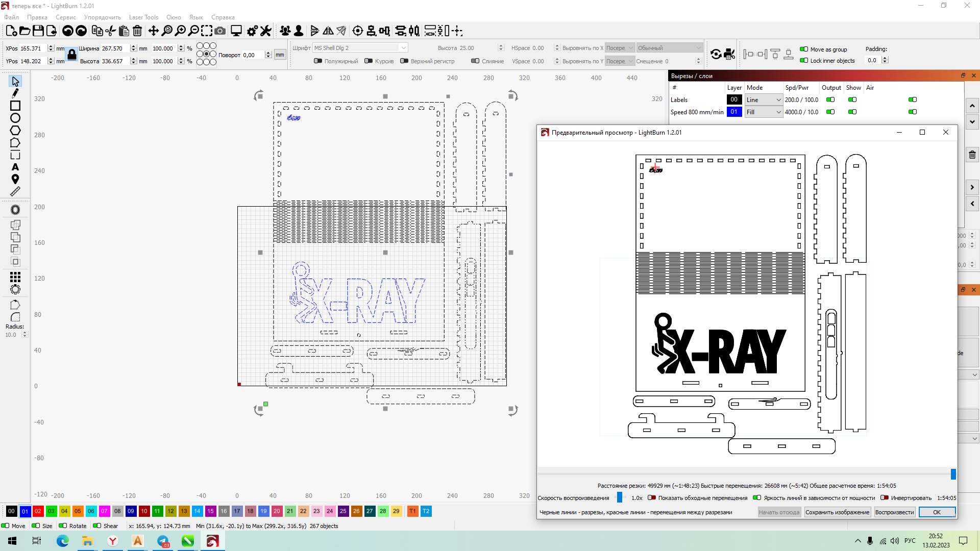The width and height of the screenshot is (980, 551).
Task: Open Mode dropdown for Labels layer
Action: click(764, 100)
